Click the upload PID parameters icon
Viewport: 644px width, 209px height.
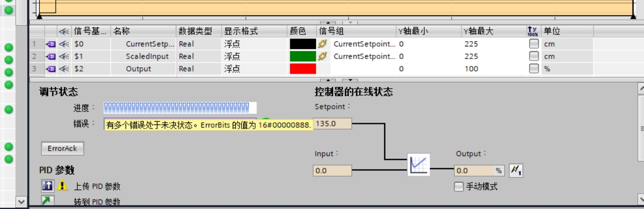coord(48,185)
